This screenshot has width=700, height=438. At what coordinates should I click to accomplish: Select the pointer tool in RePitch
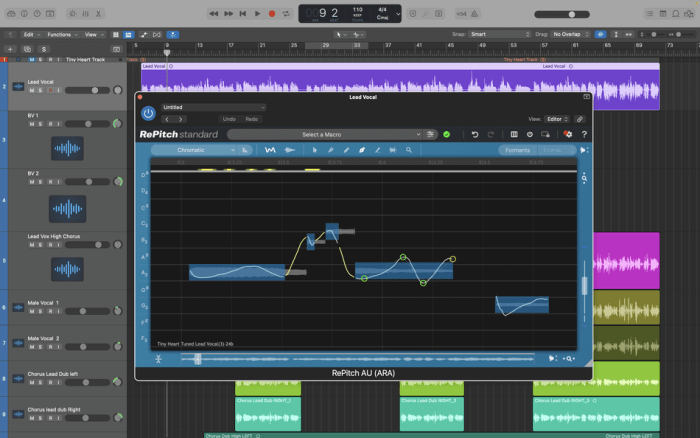(x=315, y=150)
